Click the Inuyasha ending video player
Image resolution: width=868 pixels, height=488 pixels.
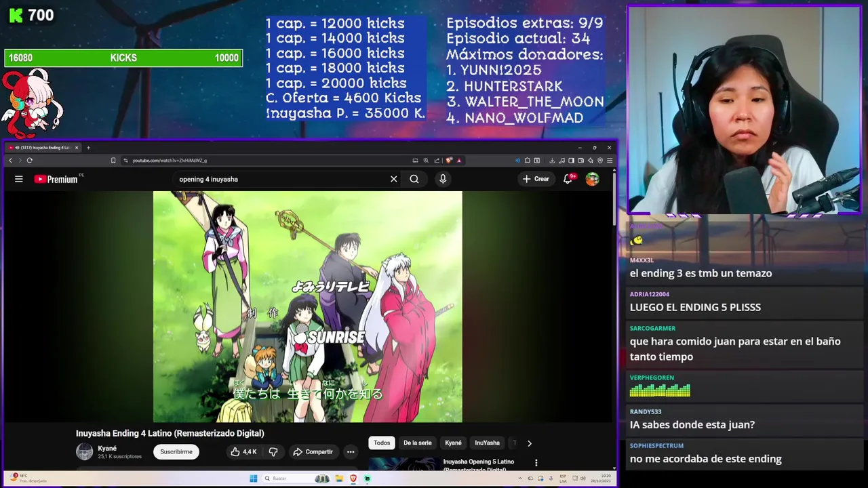(307, 306)
